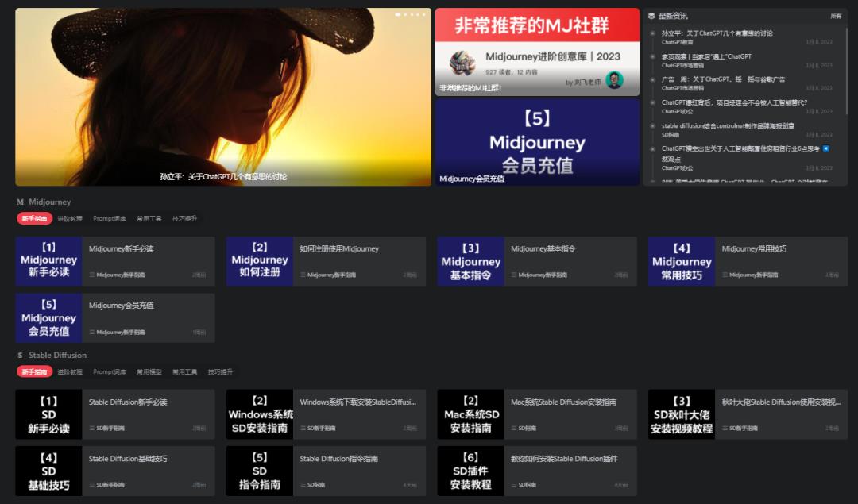
Task: Select the first carousel indicator dot
Action: click(x=398, y=15)
